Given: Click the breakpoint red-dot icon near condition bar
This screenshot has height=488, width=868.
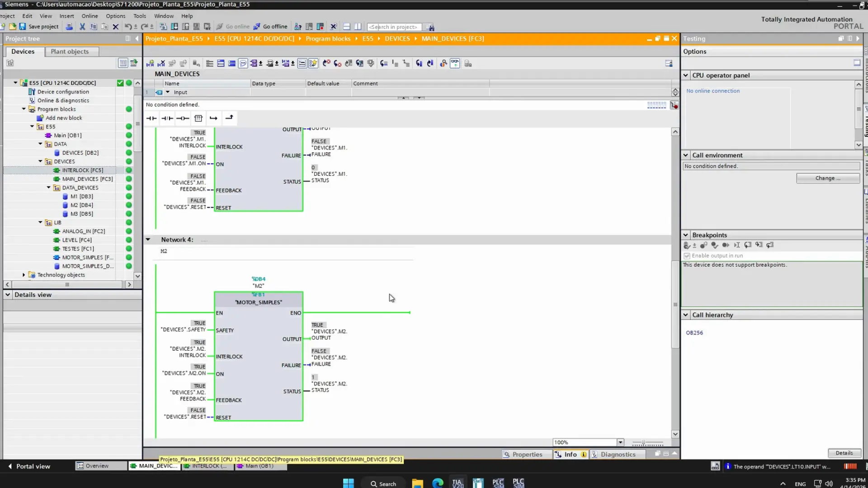Looking at the screenshot, I should (674, 105).
